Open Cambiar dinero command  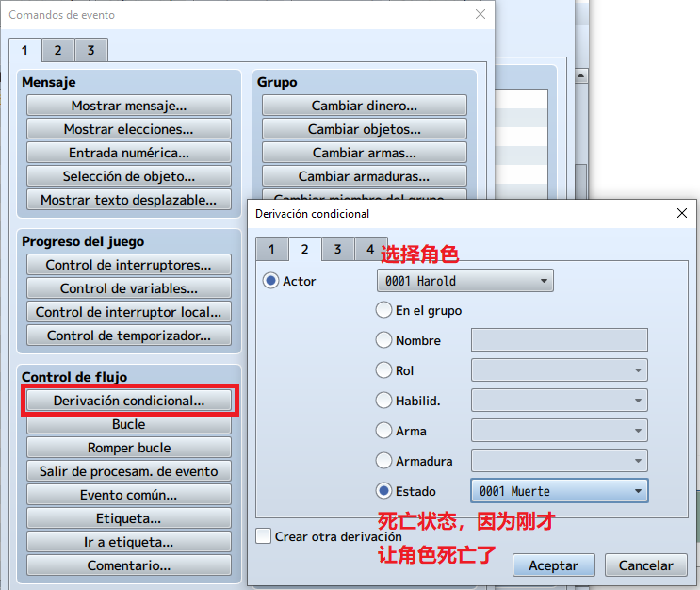(x=365, y=106)
